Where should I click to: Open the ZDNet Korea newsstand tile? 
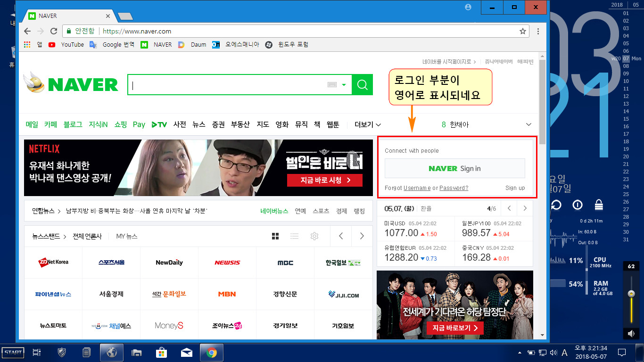point(53,262)
